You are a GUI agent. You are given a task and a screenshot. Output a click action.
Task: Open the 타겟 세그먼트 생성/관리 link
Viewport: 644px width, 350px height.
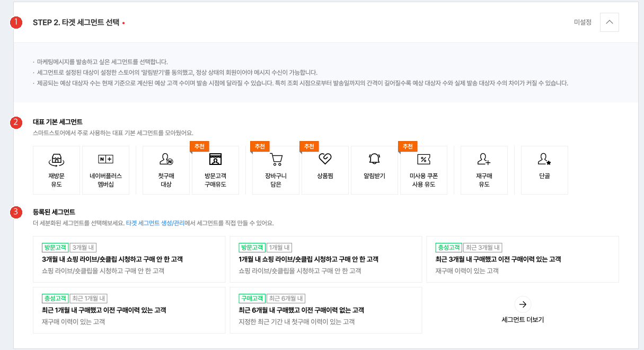point(155,223)
